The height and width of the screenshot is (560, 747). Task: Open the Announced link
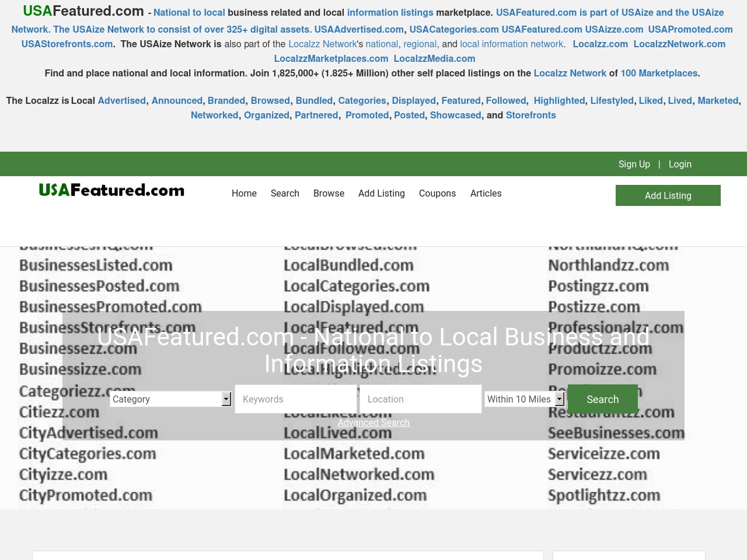click(x=177, y=100)
